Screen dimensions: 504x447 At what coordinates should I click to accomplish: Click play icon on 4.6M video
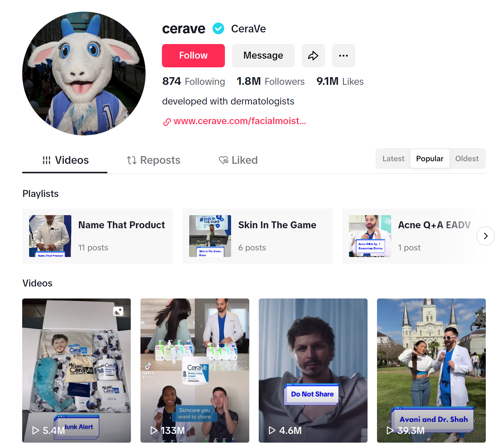click(x=272, y=431)
